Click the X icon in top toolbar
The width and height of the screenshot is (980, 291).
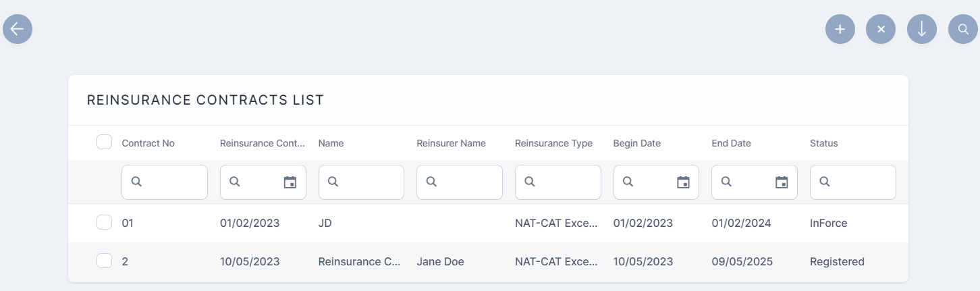tap(880, 29)
